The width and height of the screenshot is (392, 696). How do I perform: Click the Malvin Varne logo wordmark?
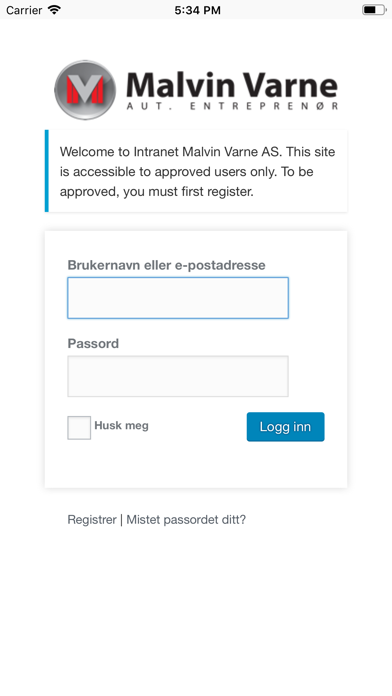pyautogui.click(x=232, y=85)
